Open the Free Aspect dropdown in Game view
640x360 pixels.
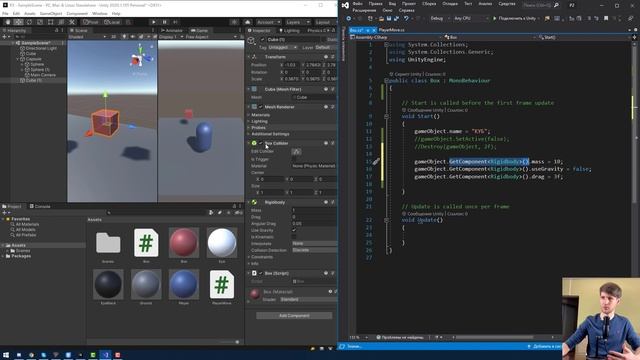pos(210,37)
